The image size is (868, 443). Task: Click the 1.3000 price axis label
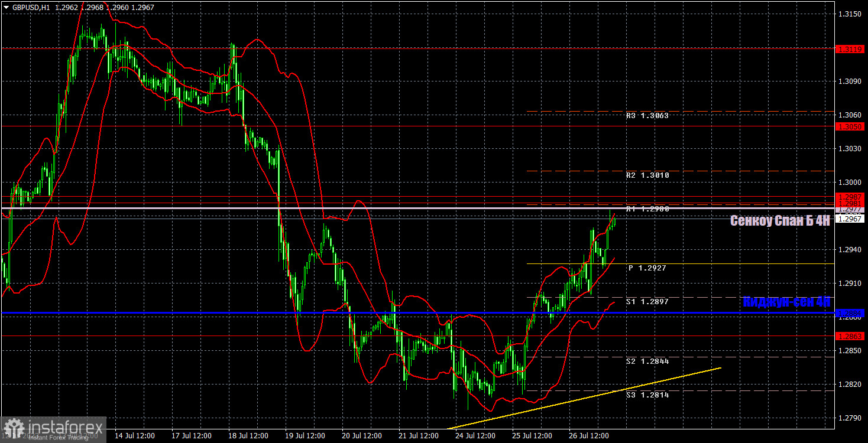click(851, 183)
